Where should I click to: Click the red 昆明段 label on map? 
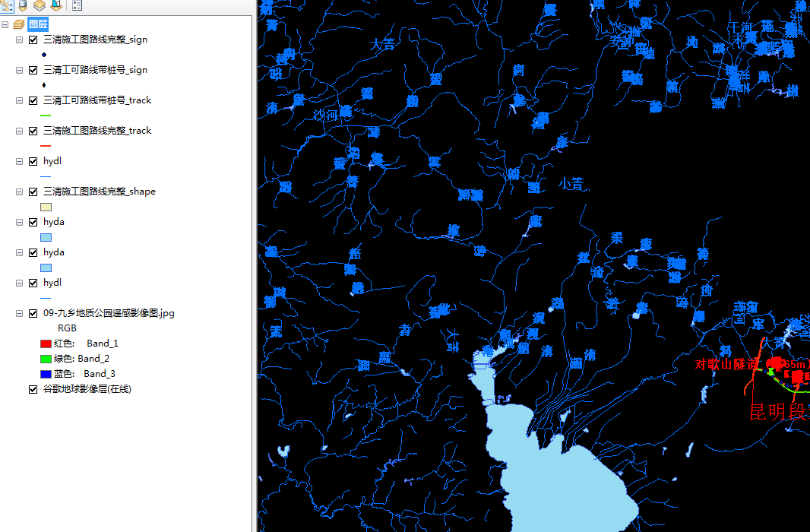point(777,413)
